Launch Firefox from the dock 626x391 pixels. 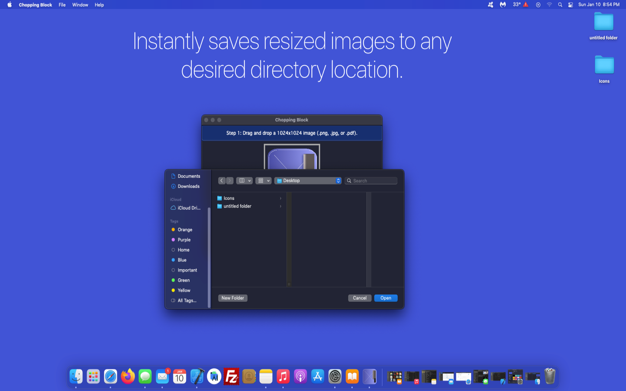128,376
